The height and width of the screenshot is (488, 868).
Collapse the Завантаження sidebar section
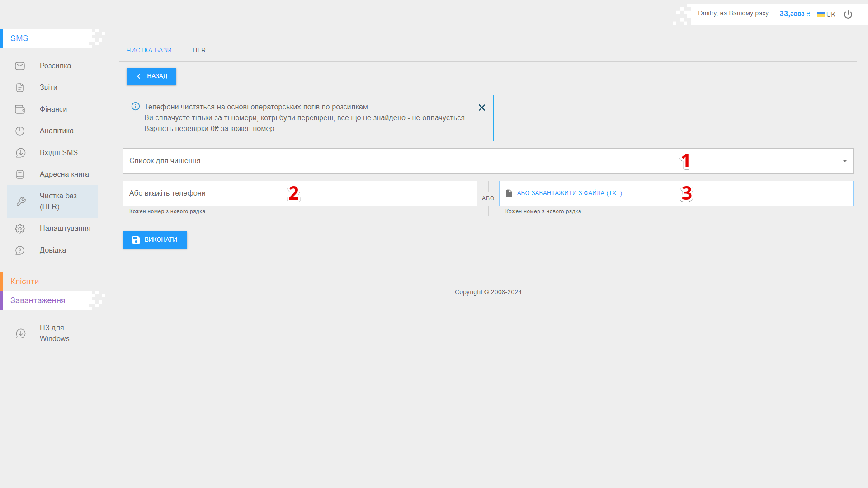(x=38, y=300)
